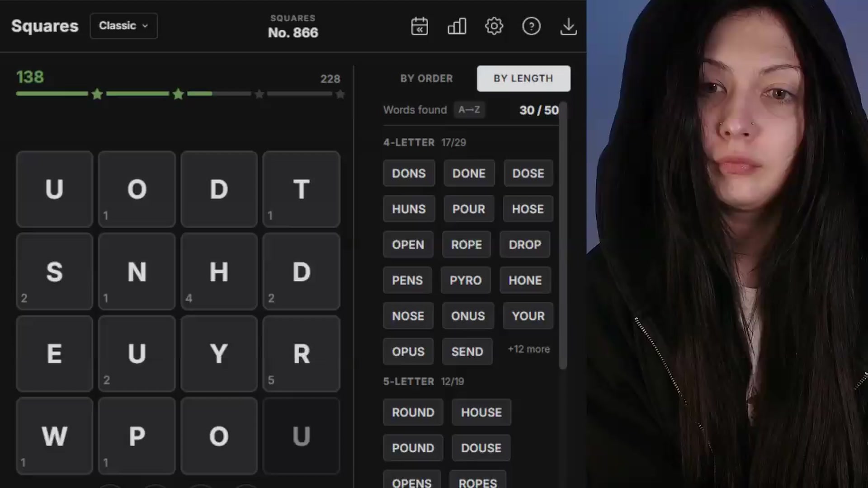Select the H tile on the grid
Viewport: 868px width, 488px height.
point(219,271)
